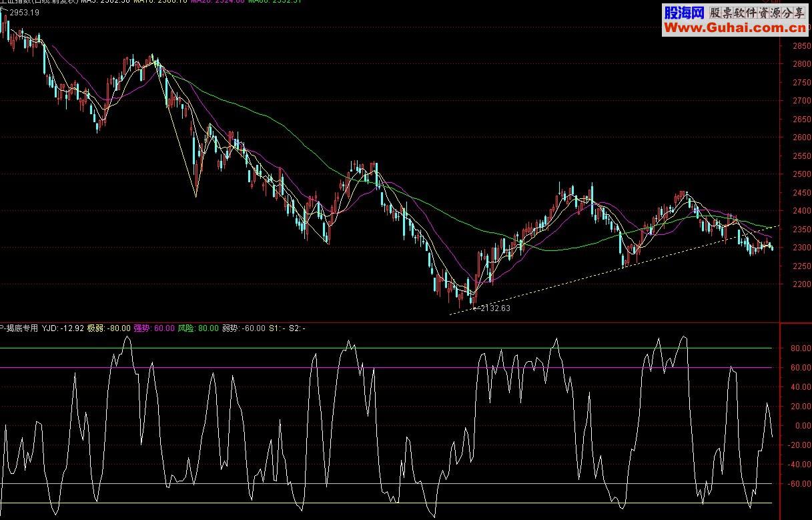Click the 极弱: -80.00 indicator label

[x=109, y=328]
